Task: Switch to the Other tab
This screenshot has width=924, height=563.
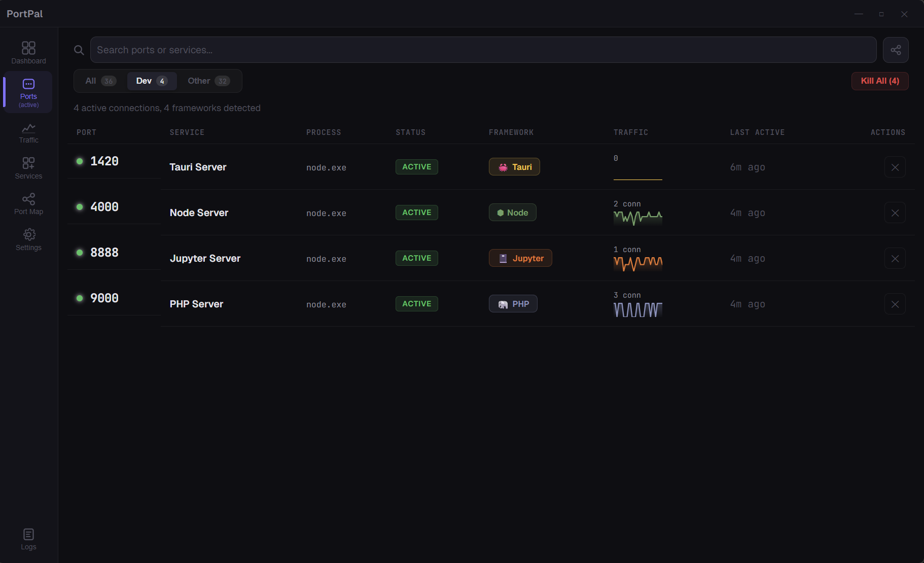Action: [208, 81]
